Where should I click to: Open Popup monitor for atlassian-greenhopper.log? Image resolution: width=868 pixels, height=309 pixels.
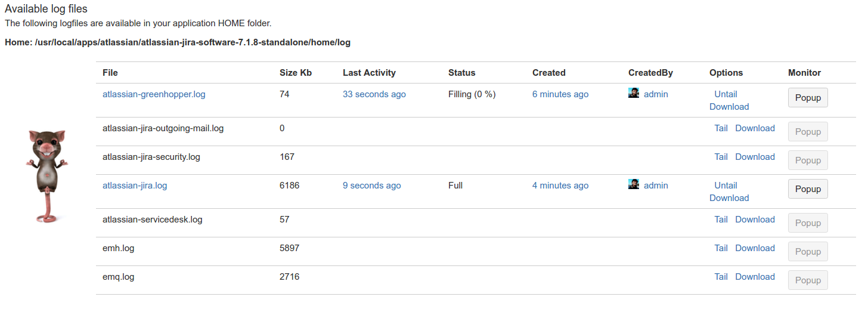(808, 98)
